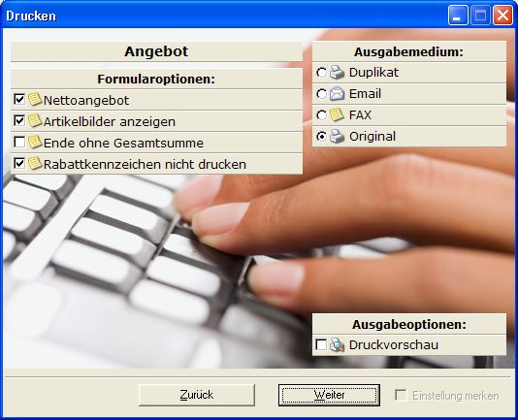Choose the Email output radio button

[x=321, y=94]
